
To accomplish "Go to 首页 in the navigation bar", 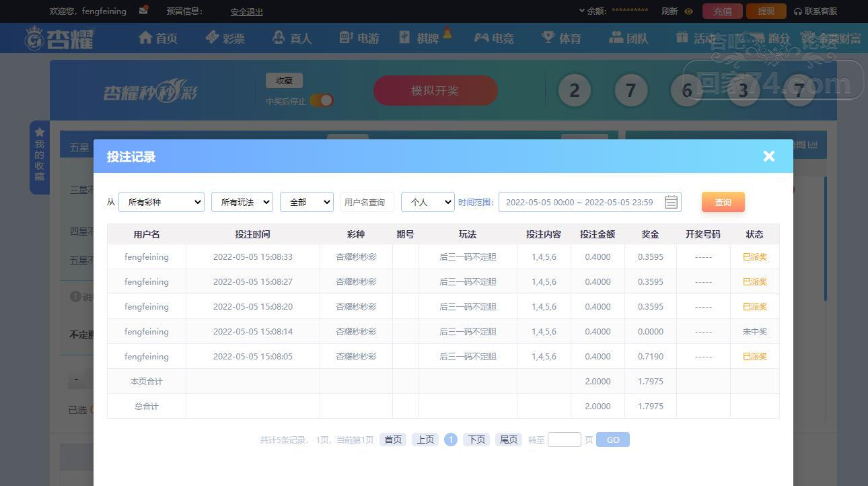I will pyautogui.click(x=158, y=38).
